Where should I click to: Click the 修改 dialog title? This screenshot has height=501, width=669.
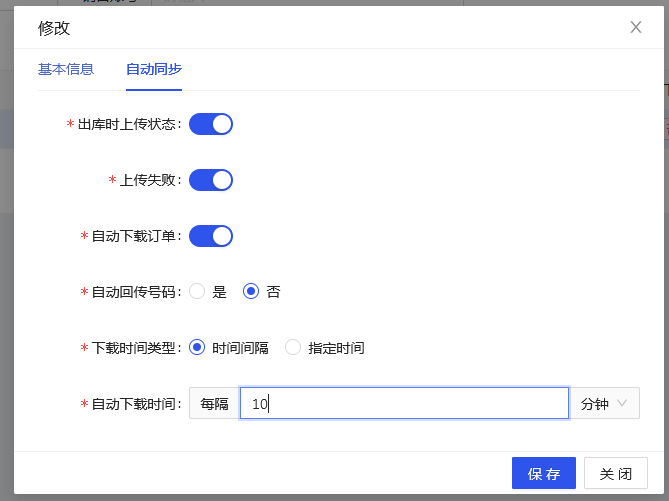[54, 28]
